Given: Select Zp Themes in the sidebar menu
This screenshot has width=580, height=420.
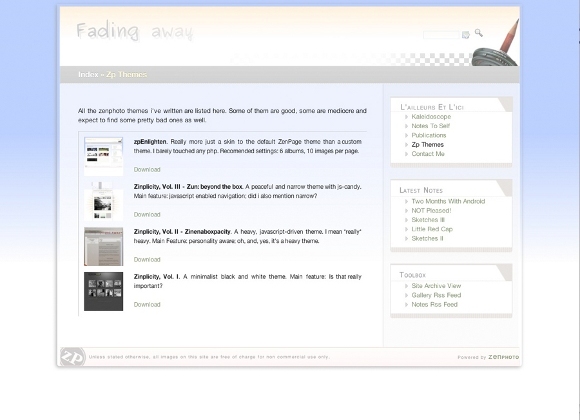Looking at the screenshot, I should click(428, 145).
